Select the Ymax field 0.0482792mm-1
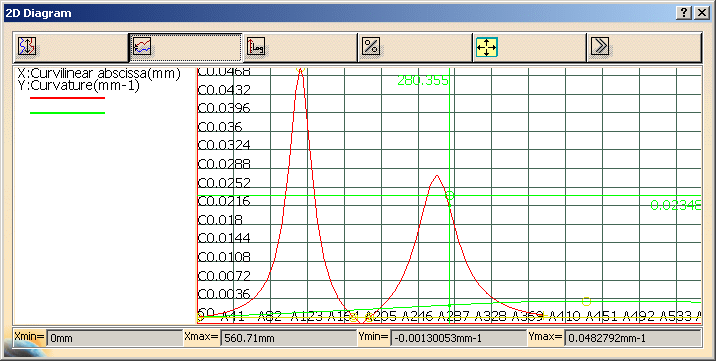The height and width of the screenshot is (361, 716). click(x=633, y=339)
